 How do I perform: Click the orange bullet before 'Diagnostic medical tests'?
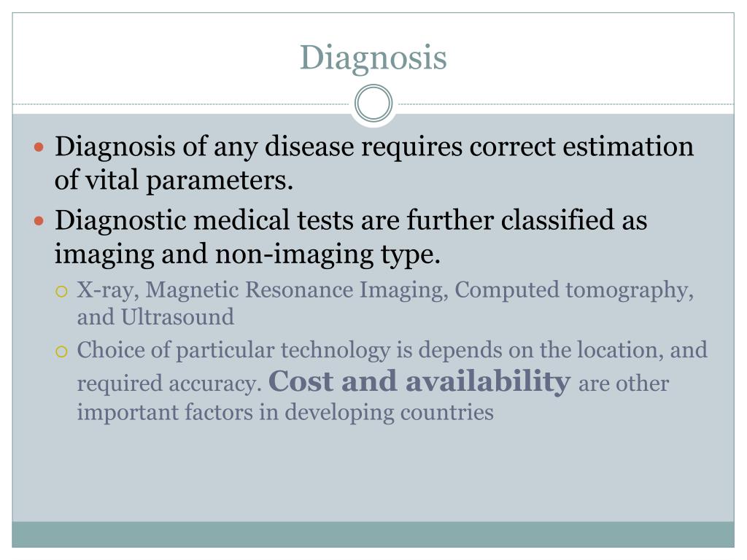[x=39, y=221]
